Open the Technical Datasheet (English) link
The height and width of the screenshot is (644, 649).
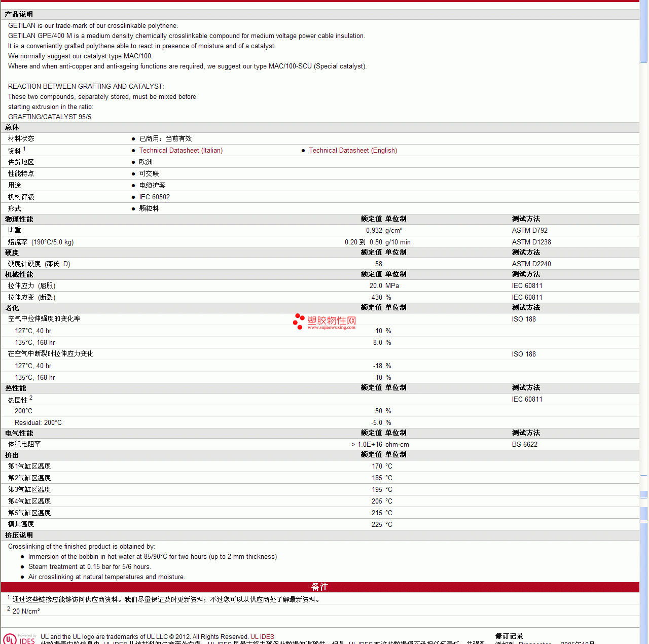coord(353,151)
